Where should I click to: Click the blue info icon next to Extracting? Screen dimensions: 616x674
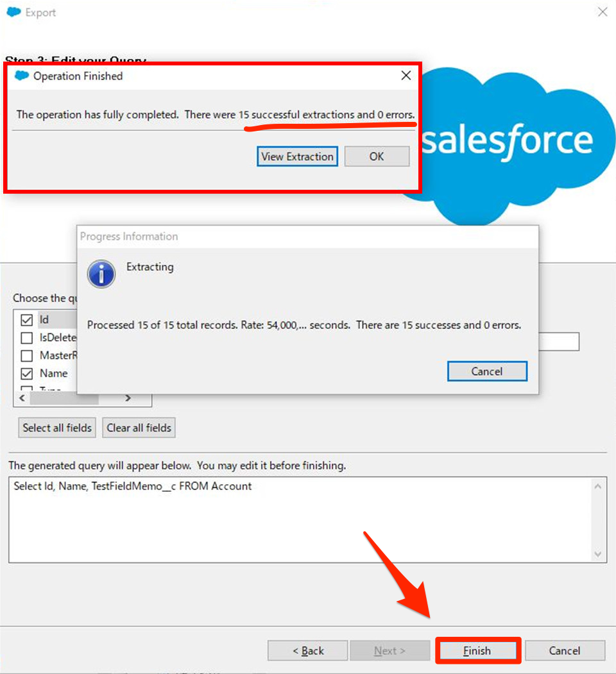coord(101,274)
